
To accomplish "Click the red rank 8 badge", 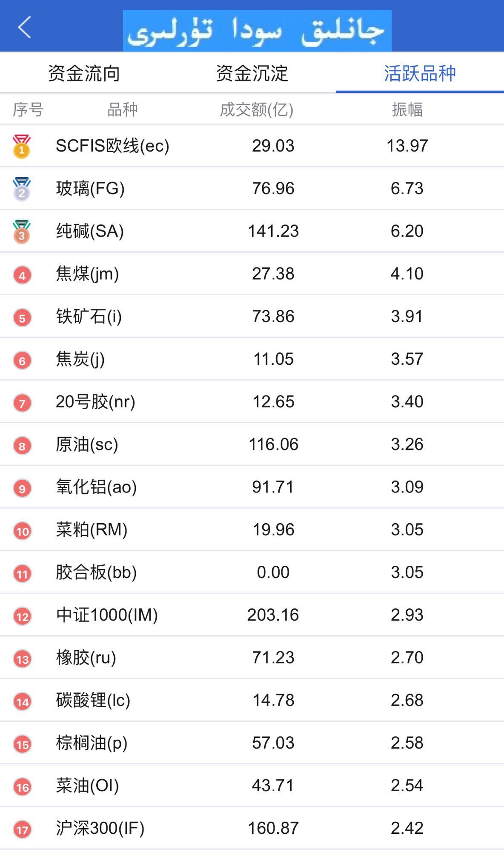I will pos(22,446).
